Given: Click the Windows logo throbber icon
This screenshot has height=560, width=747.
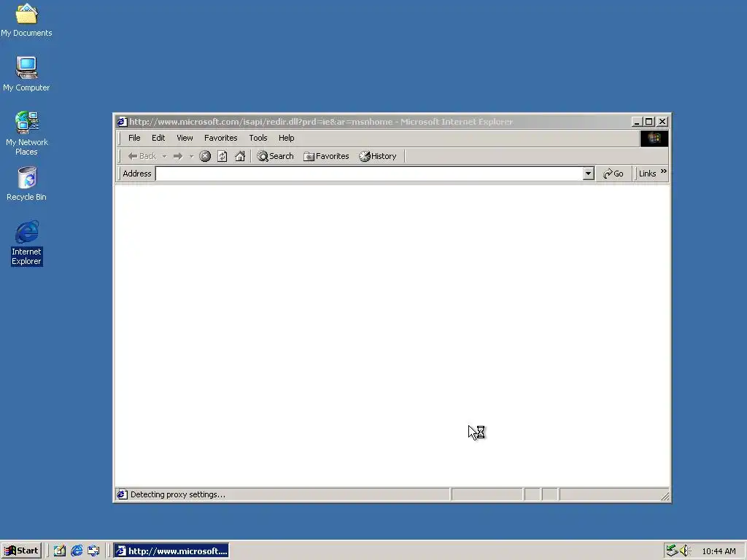Looking at the screenshot, I should coord(654,138).
